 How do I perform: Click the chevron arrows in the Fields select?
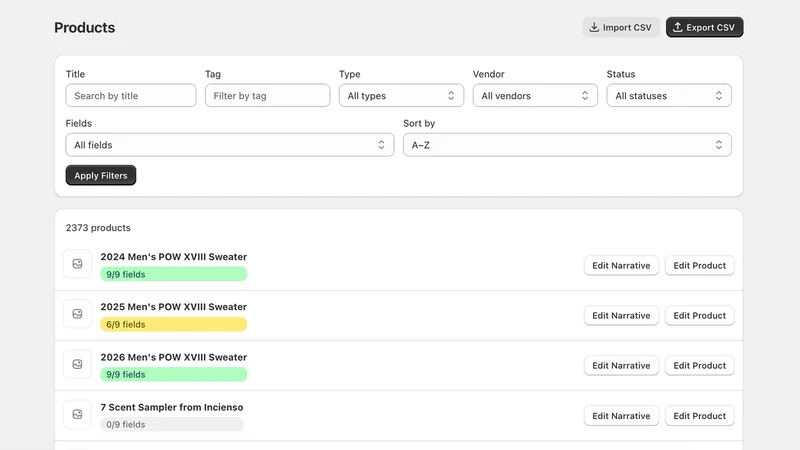pos(381,145)
